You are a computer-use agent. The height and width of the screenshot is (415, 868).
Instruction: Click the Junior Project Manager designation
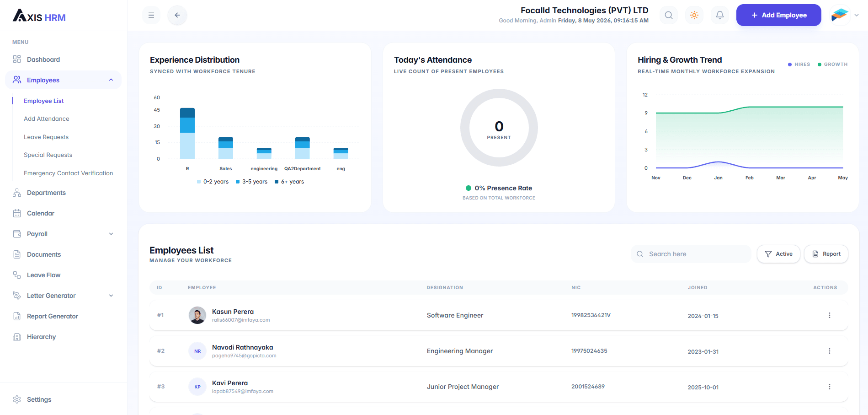coord(463,387)
